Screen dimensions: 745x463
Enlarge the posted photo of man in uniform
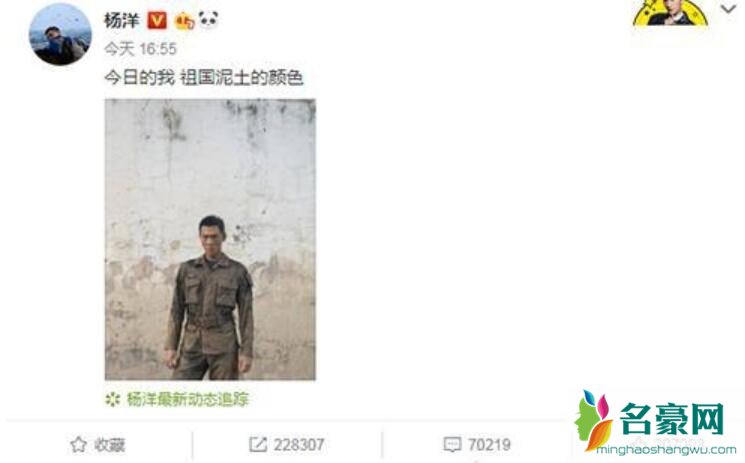pyautogui.click(x=210, y=239)
